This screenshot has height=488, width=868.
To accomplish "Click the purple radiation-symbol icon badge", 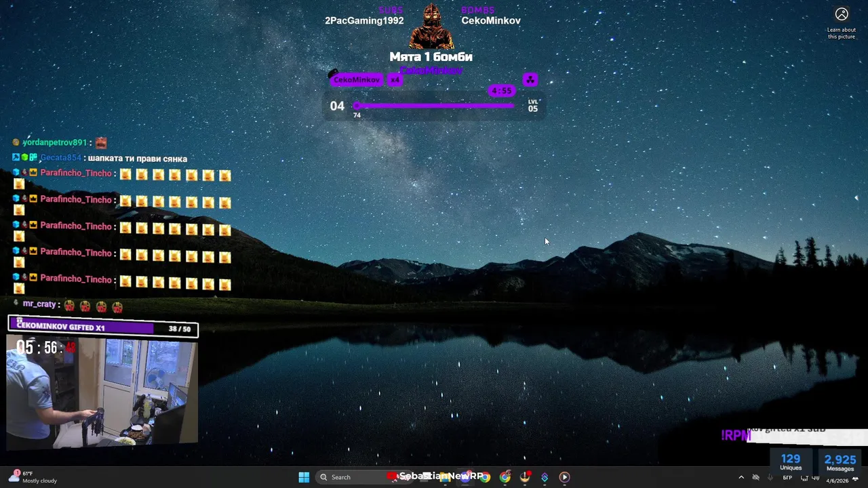I will [x=530, y=80].
